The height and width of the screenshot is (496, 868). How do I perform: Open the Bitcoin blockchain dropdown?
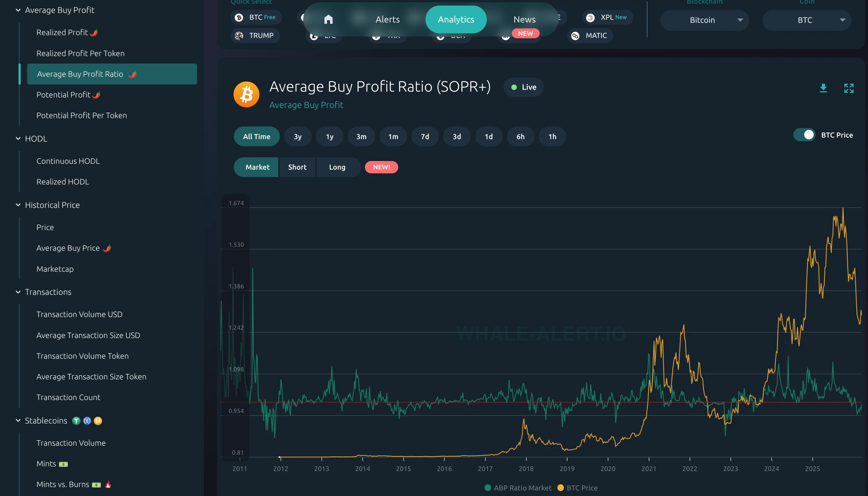point(704,20)
